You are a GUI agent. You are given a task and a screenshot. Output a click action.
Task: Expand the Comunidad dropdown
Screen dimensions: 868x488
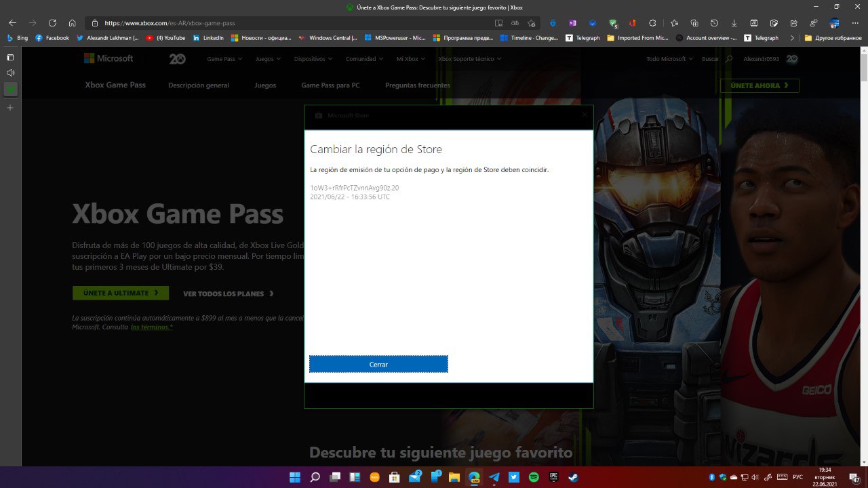click(364, 59)
